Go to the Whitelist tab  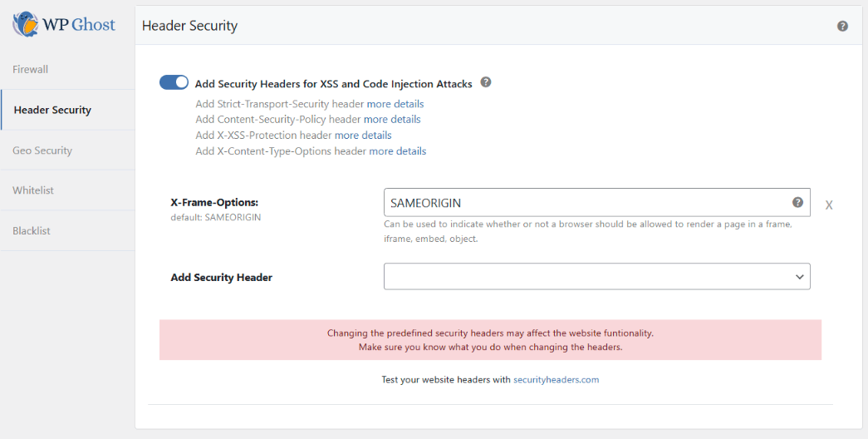33,190
